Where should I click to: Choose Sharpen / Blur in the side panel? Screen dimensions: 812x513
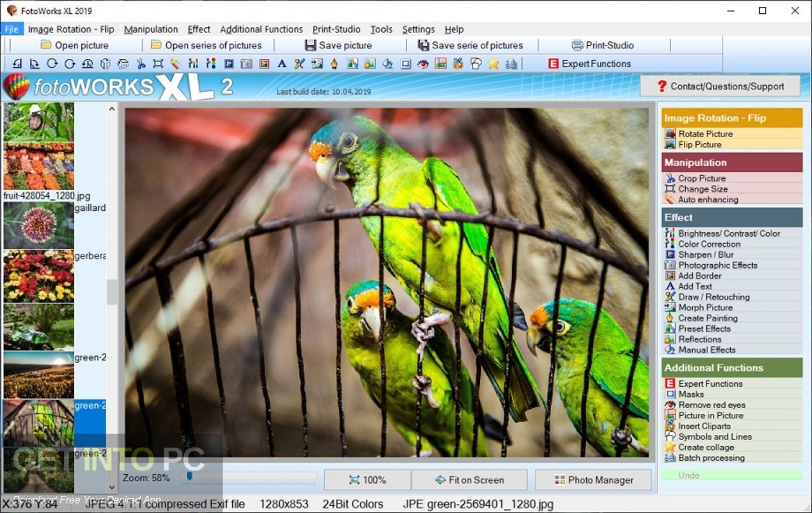click(x=705, y=255)
